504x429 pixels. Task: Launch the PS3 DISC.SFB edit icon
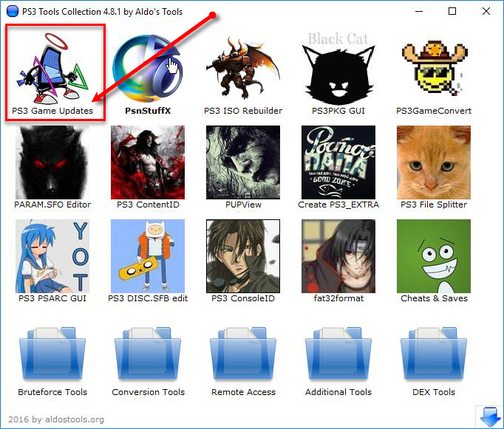(x=148, y=256)
